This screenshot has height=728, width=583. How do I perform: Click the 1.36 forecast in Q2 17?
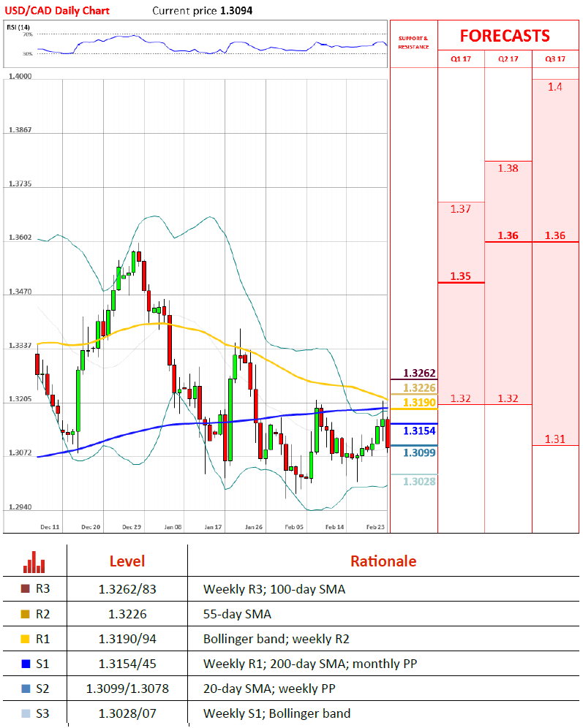[x=508, y=235]
